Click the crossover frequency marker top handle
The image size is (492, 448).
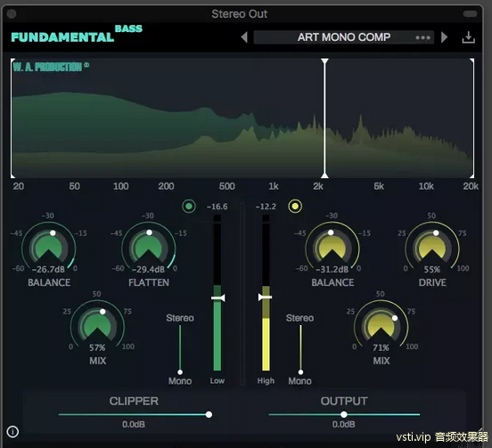(x=324, y=61)
